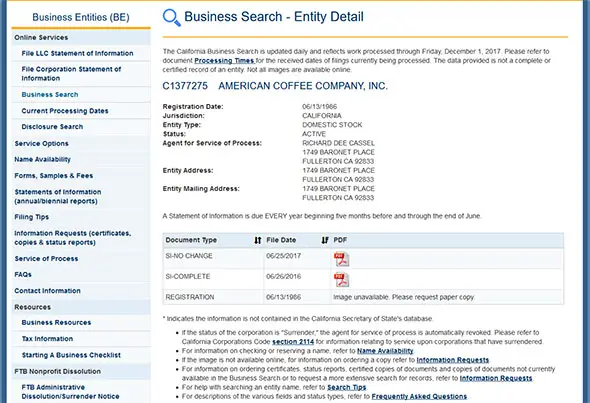Open File Corporation Statement of Information

(71, 74)
